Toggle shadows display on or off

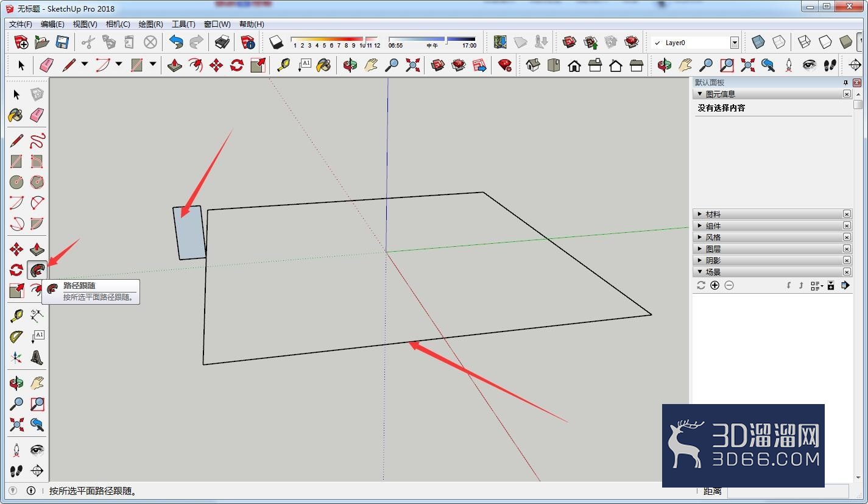click(277, 42)
